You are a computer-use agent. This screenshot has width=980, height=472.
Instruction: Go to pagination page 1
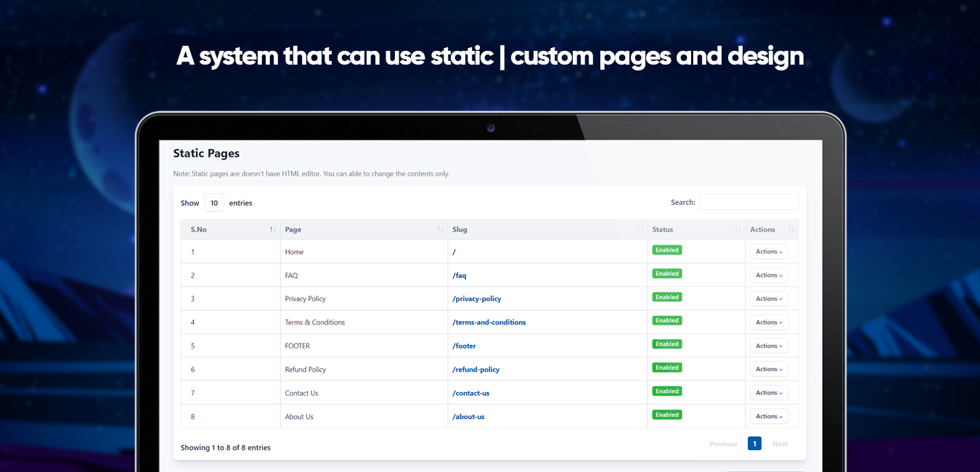coord(754,444)
